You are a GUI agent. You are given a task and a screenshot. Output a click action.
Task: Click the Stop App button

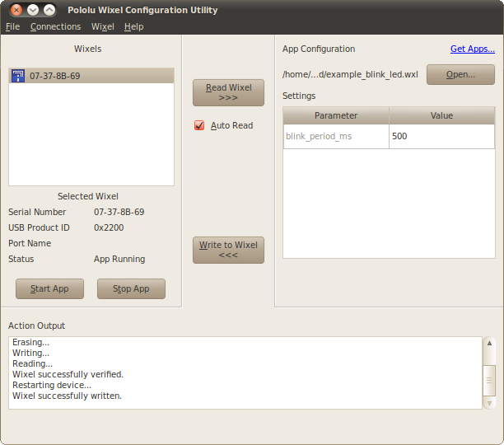pyautogui.click(x=131, y=288)
